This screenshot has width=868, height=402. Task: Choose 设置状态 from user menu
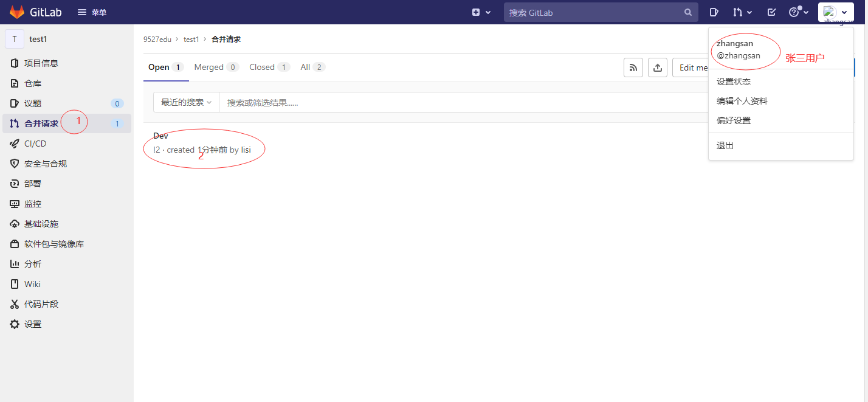(781, 81)
